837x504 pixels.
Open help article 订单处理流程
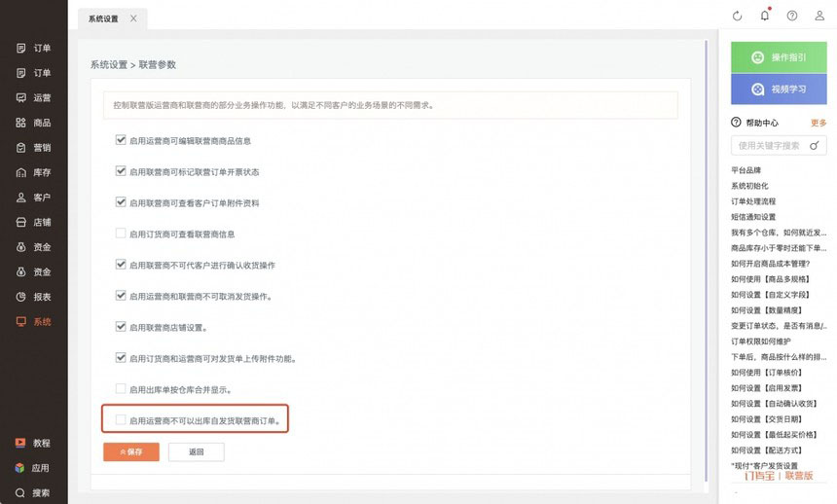(753, 201)
